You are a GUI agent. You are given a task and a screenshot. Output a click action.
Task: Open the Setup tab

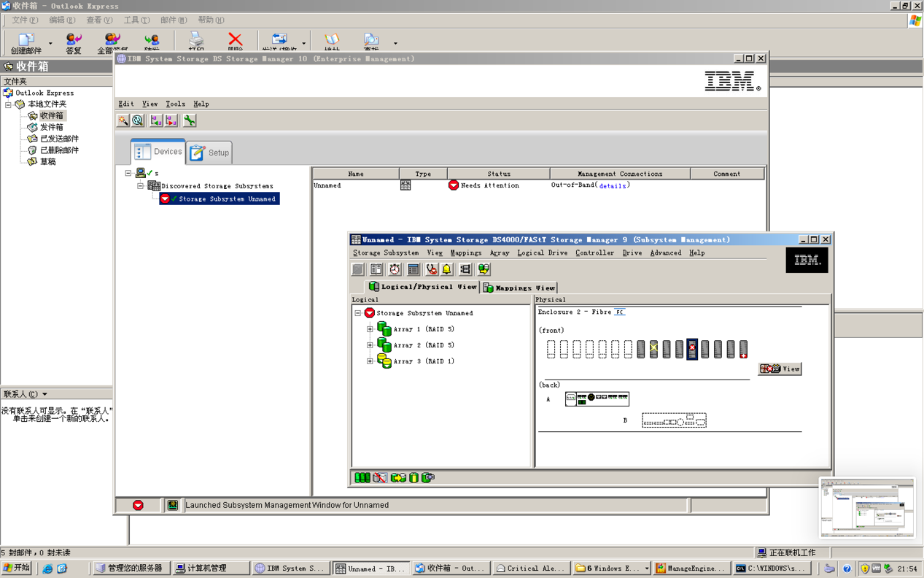[x=210, y=153]
